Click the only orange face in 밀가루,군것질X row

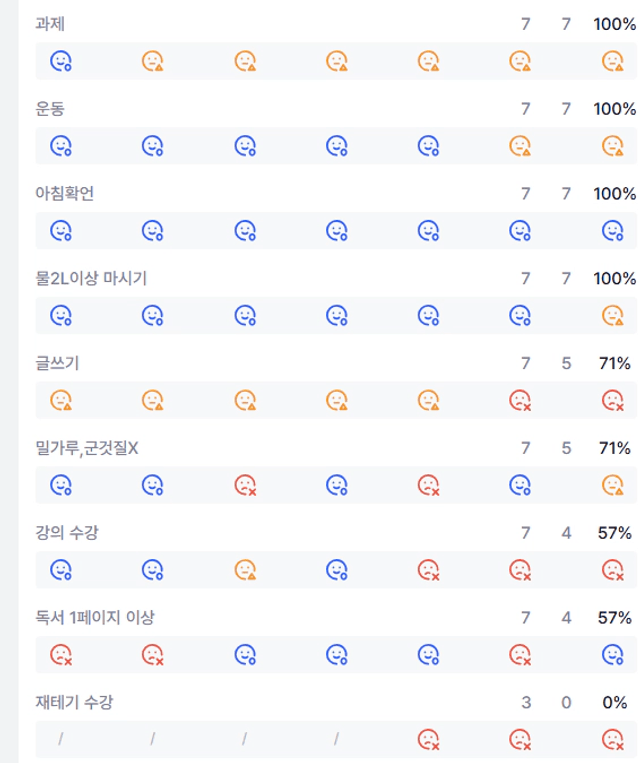pos(613,485)
